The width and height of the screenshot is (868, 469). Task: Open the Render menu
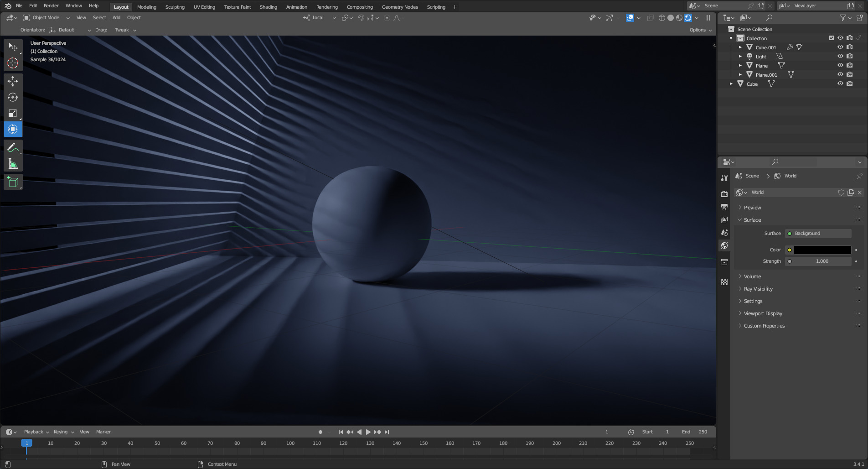pos(51,6)
